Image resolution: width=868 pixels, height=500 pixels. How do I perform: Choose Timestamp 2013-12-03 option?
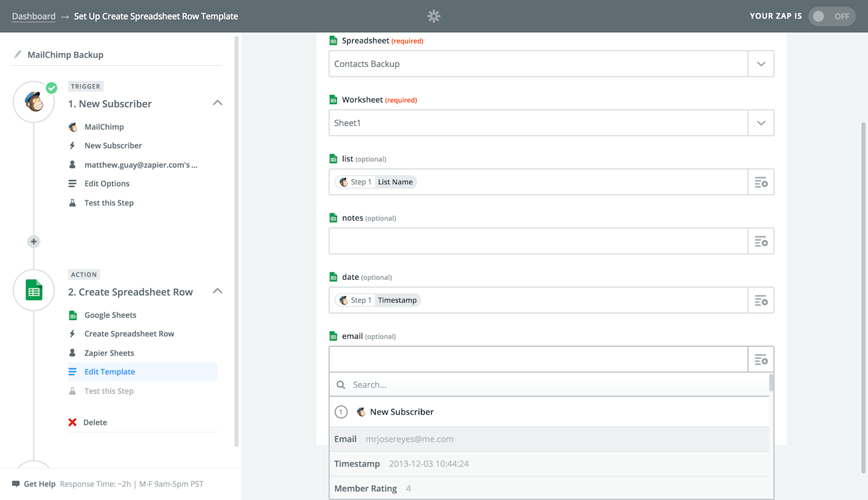click(549, 464)
